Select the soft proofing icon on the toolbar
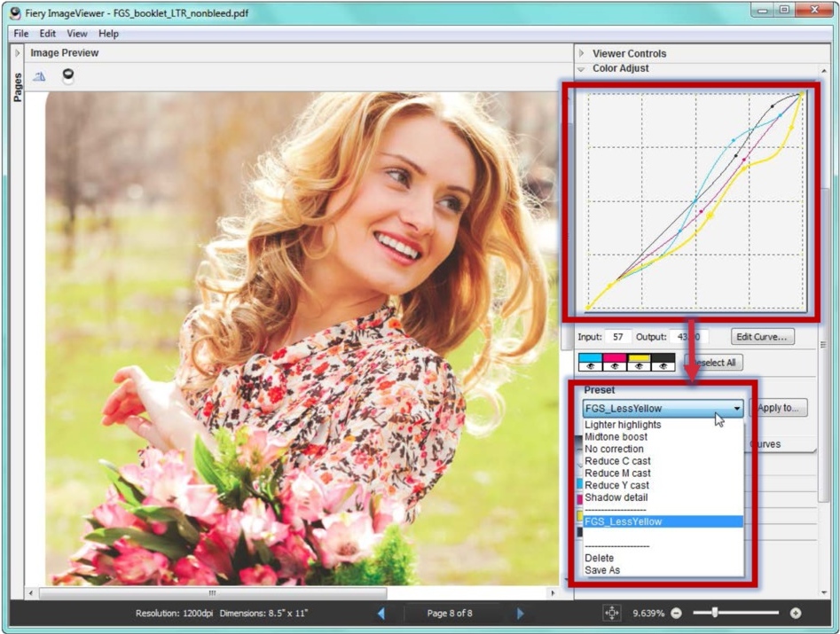The height and width of the screenshot is (634, 840). (x=39, y=76)
